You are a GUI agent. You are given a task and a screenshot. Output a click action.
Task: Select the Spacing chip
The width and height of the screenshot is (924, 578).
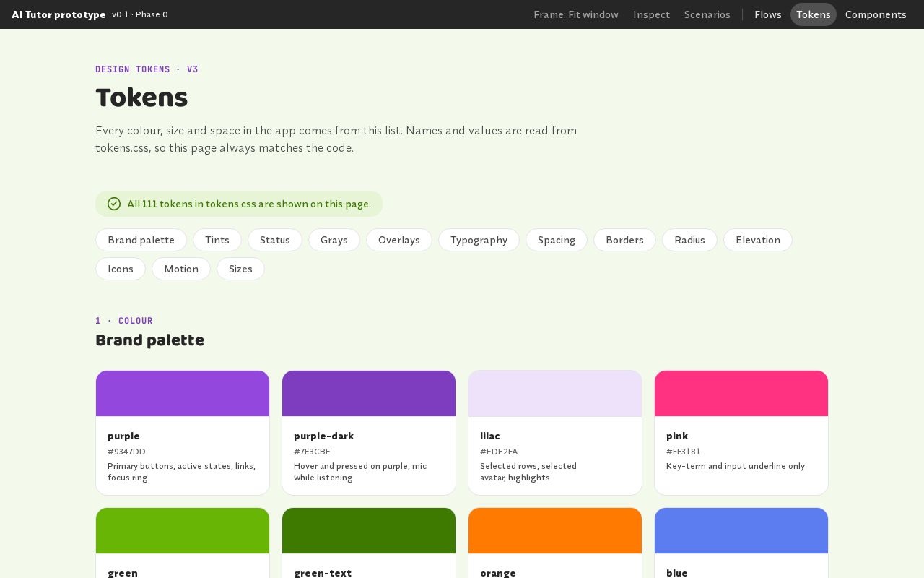557,240
